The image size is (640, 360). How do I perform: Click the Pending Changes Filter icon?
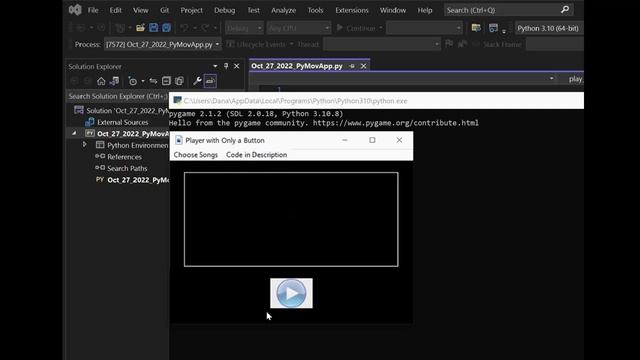click(x=133, y=81)
